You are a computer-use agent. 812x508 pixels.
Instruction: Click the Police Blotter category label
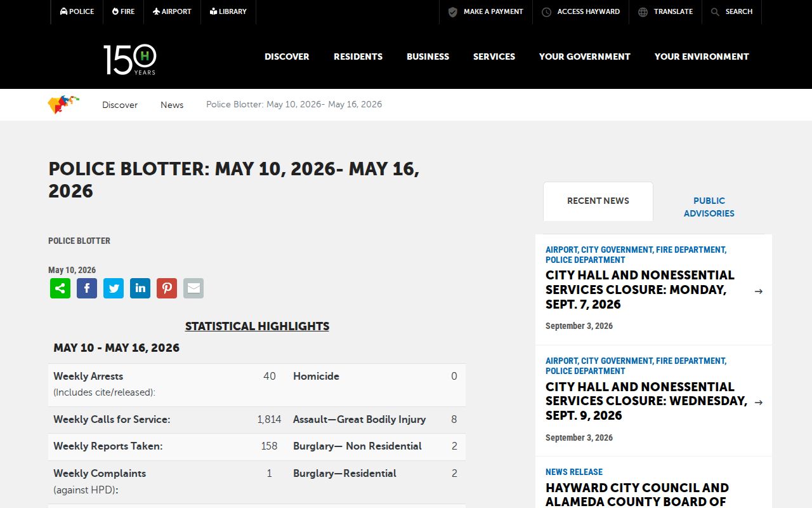tap(79, 241)
